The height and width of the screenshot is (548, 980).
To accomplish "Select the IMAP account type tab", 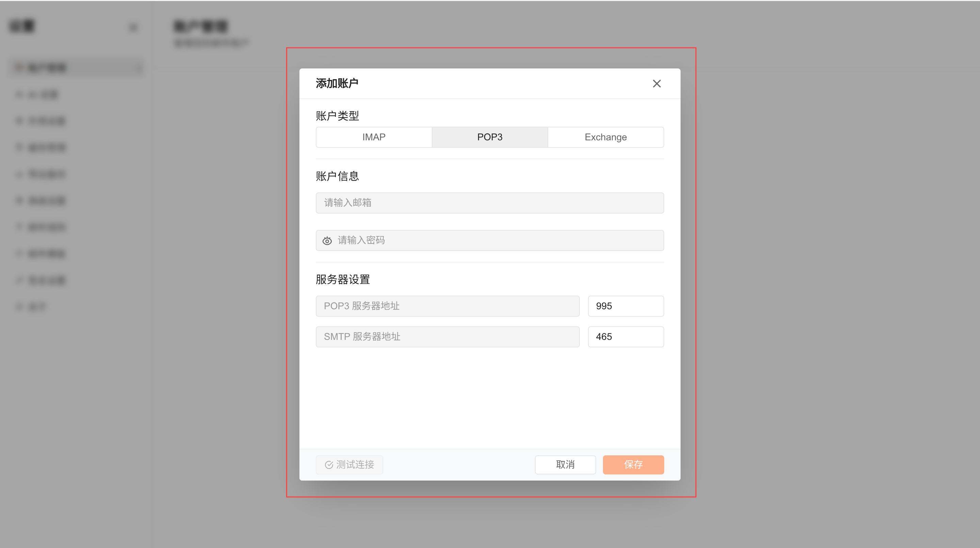I will coord(374,137).
